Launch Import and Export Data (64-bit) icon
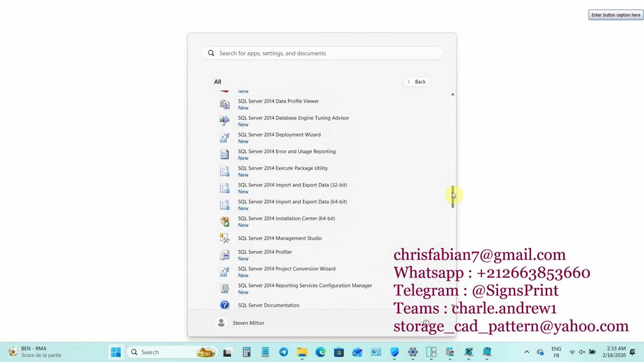The height and width of the screenshot is (362, 644). coord(224,205)
